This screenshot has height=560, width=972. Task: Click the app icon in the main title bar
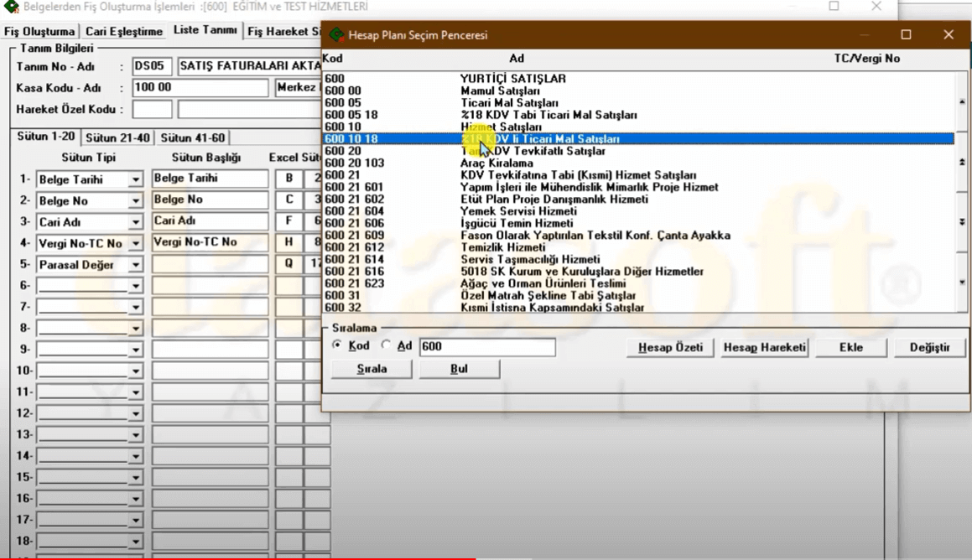coord(11,7)
